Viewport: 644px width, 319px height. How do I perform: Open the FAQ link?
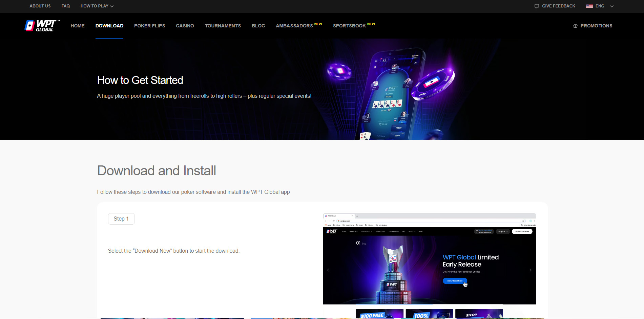click(x=66, y=6)
